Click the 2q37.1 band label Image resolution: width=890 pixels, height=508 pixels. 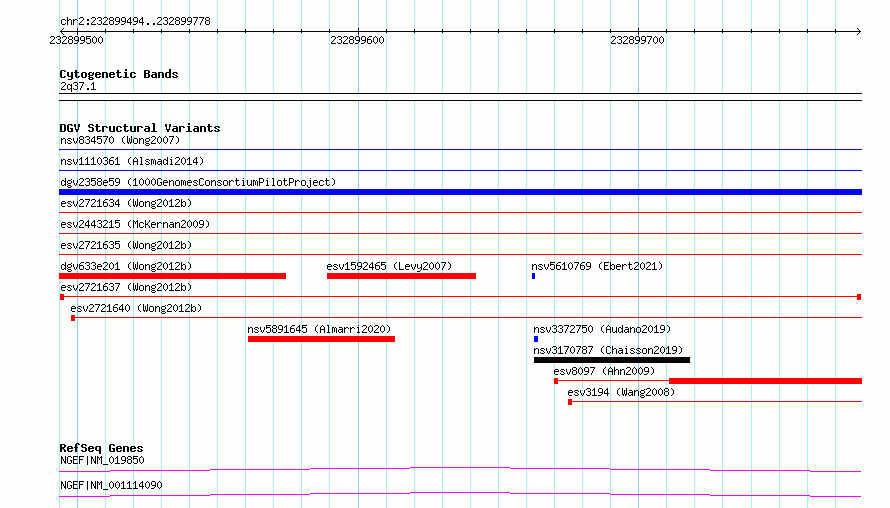[78, 86]
